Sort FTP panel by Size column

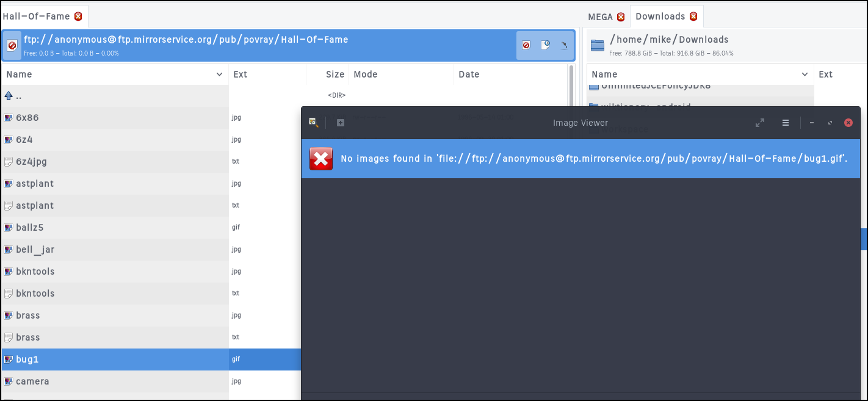tap(328, 74)
